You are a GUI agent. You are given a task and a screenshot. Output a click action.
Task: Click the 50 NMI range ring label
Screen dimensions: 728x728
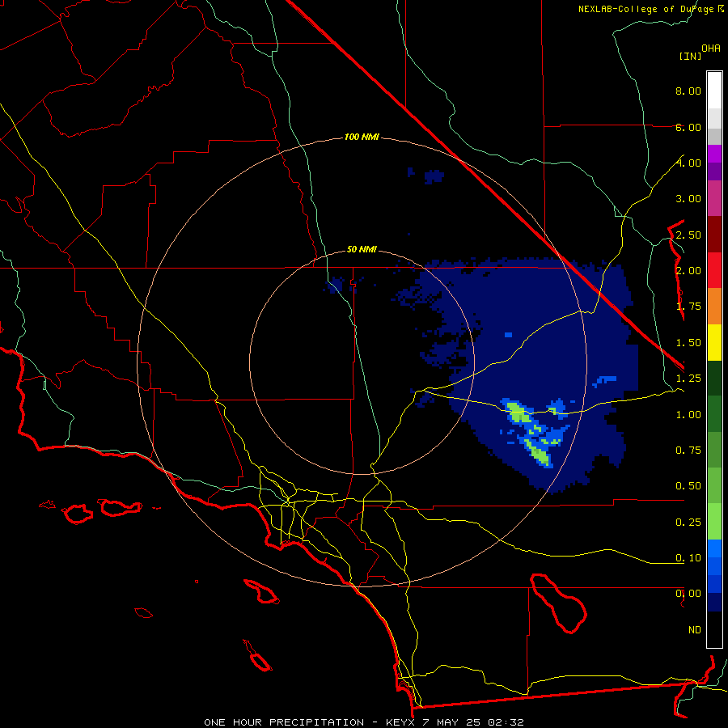pos(362,249)
